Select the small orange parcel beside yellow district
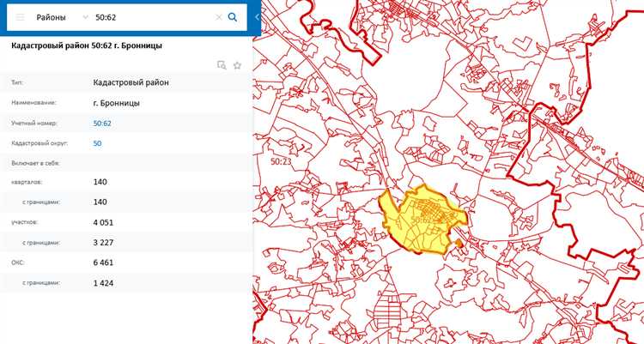The height and width of the screenshot is (344, 644). (x=459, y=244)
